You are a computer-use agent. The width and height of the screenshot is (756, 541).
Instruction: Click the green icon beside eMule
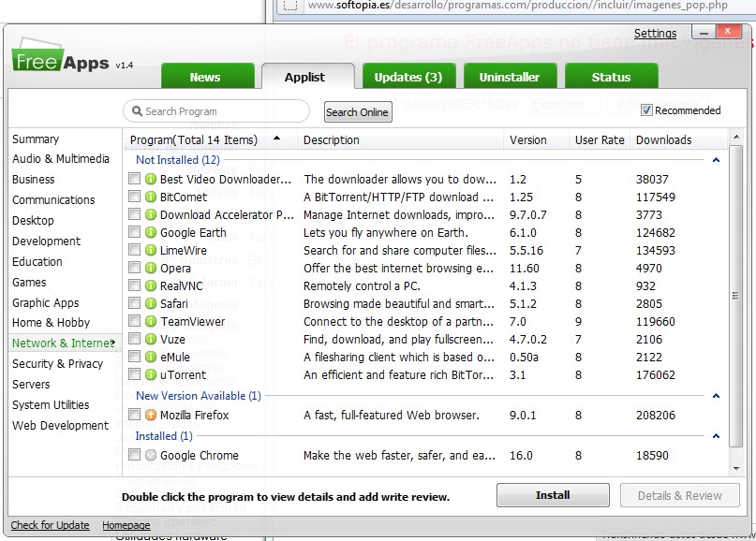click(151, 357)
